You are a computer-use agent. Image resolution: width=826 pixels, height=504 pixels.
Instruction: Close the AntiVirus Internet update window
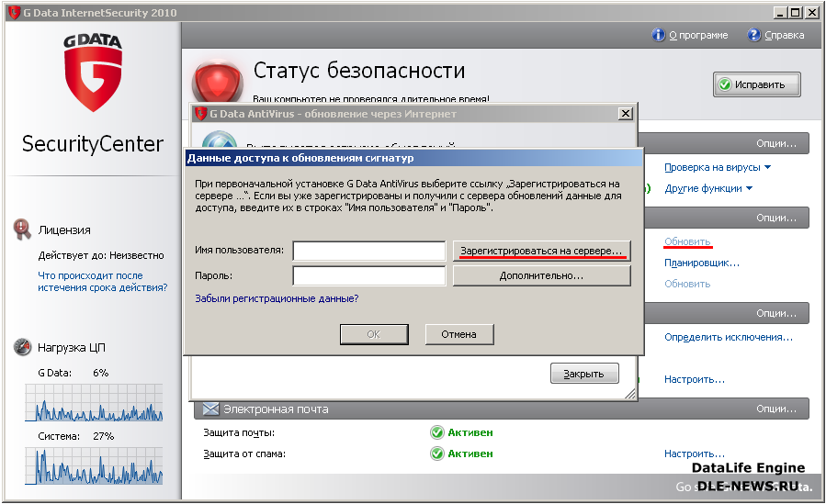[626, 114]
